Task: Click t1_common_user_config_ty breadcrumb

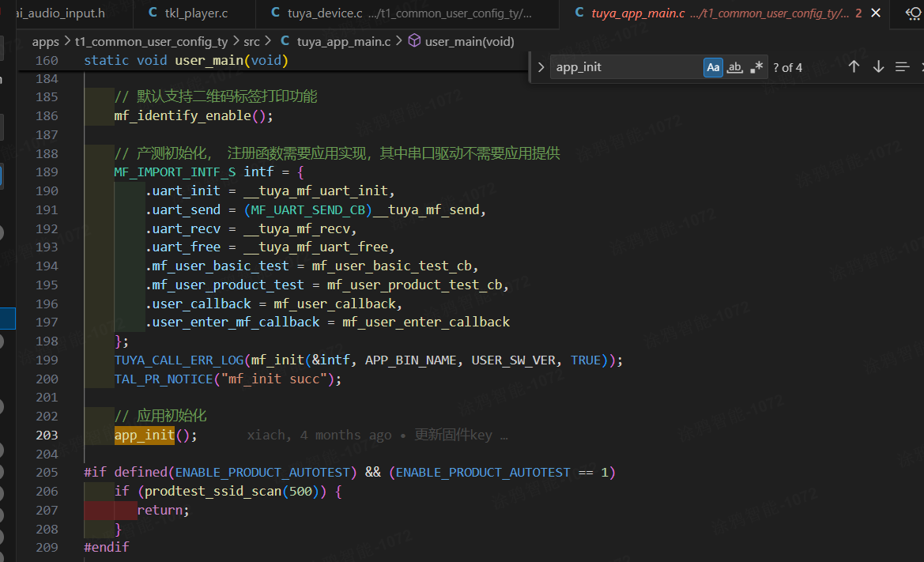Action: [x=151, y=42]
